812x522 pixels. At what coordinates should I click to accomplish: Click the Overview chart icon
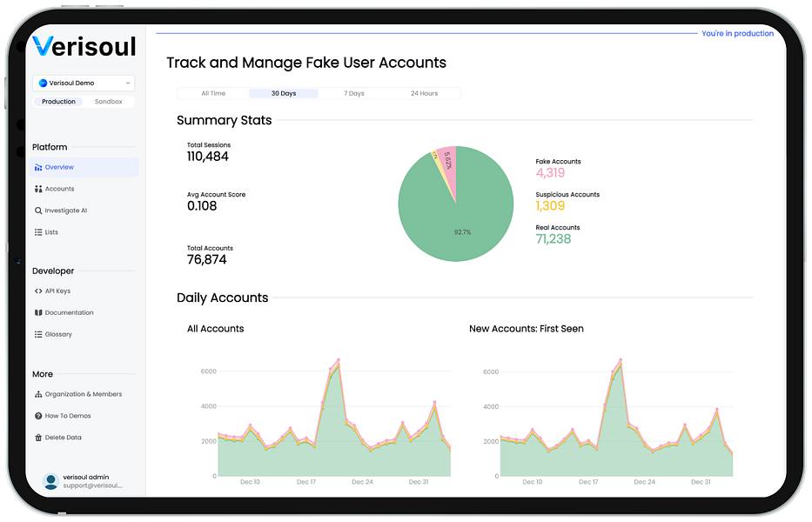tap(38, 167)
